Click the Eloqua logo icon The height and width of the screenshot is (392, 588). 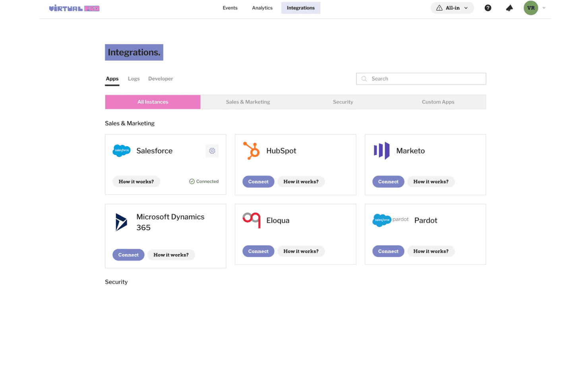click(x=251, y=220)
